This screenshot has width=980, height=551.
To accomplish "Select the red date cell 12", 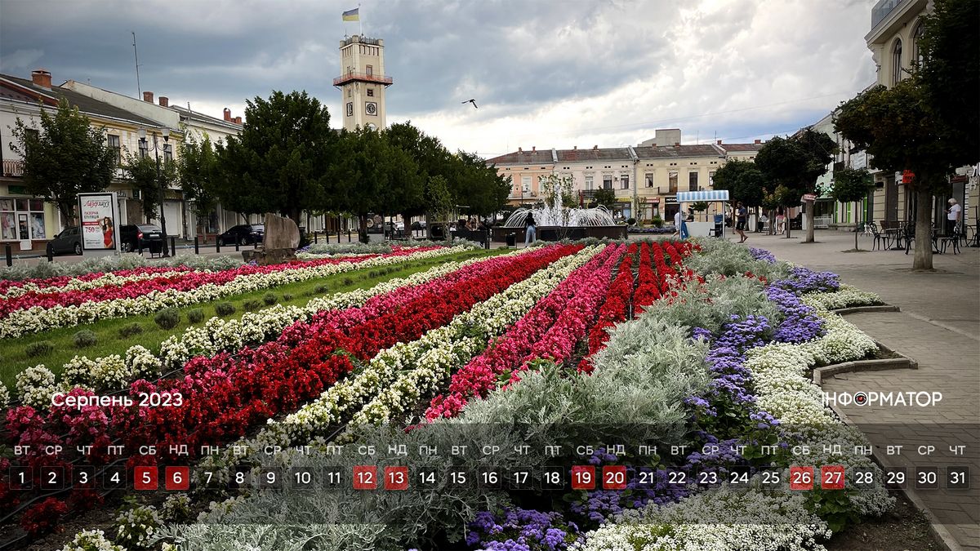I will click(x=364, y=474).
